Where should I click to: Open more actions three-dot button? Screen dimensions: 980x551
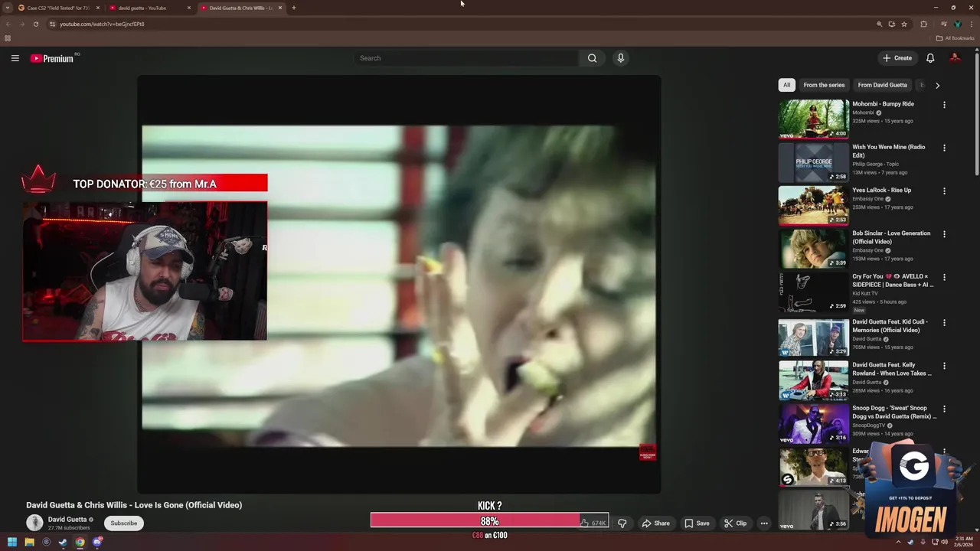763,523
